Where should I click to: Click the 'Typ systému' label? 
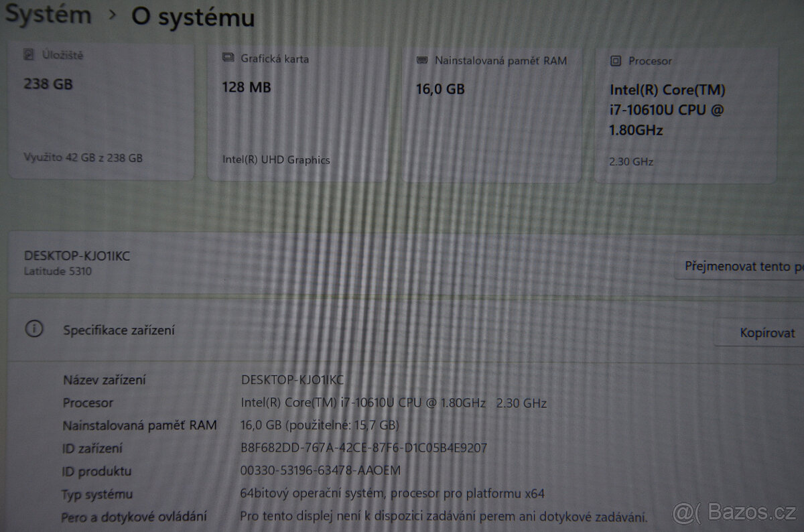tap(97, 494)
